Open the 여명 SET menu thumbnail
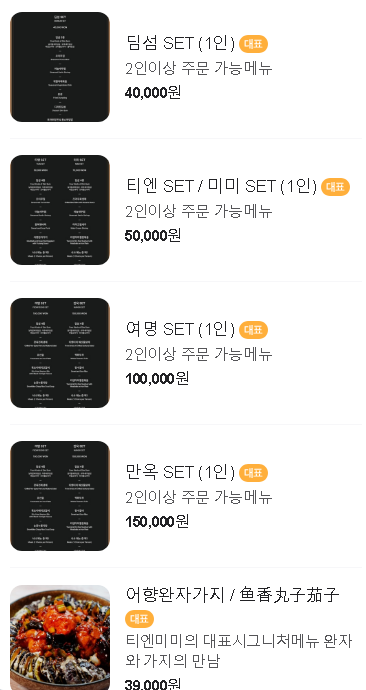This screenshot has width=366, height=690. tap(60, 353)
